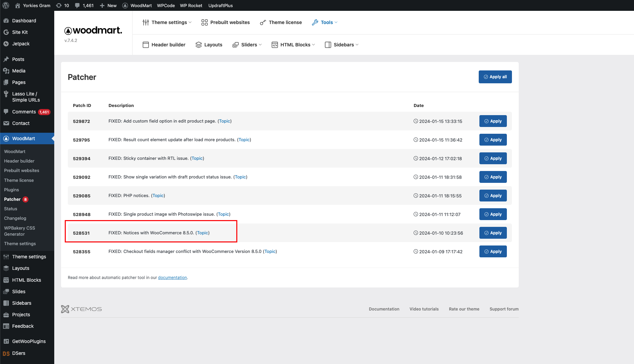Click the Sidebars icon in left menu
This screenshot has width=634, height=364.
(6, 303)
